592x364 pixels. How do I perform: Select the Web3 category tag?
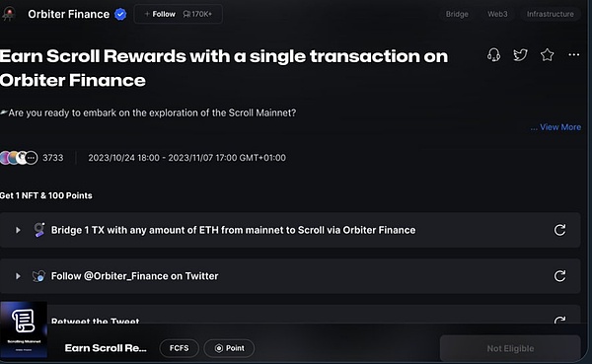[497, 14]
